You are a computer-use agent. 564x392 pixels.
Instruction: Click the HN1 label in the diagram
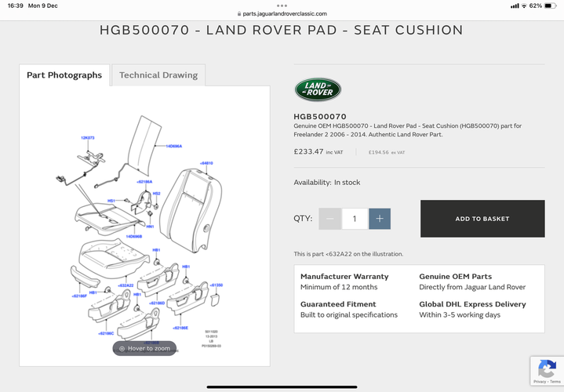tap(150, 227)
